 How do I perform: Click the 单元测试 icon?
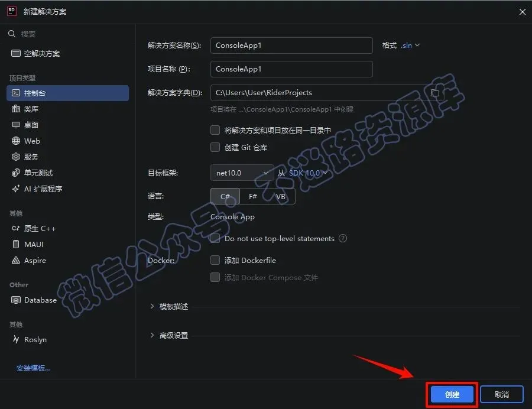coord(15,173)
